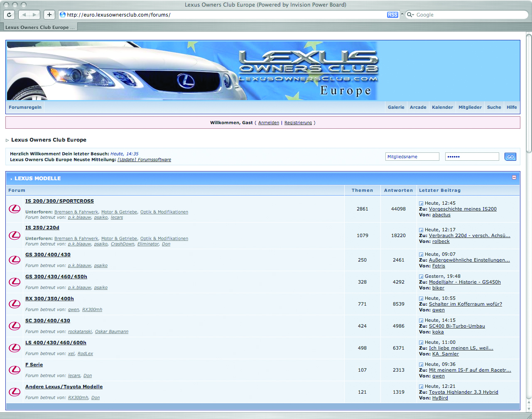This screenshot has width=532, height=419.
Task: Go back using the browser back arrow
Action: (24, 15)
